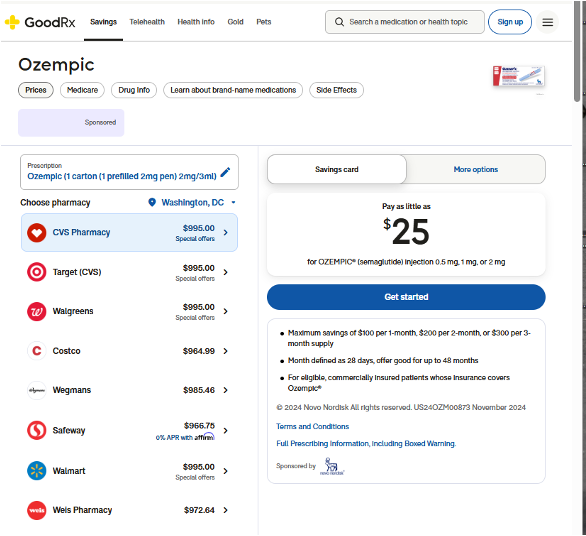Open the Telehealth menu item
Viewport: 586px width, 536px height.
point(147,22)
